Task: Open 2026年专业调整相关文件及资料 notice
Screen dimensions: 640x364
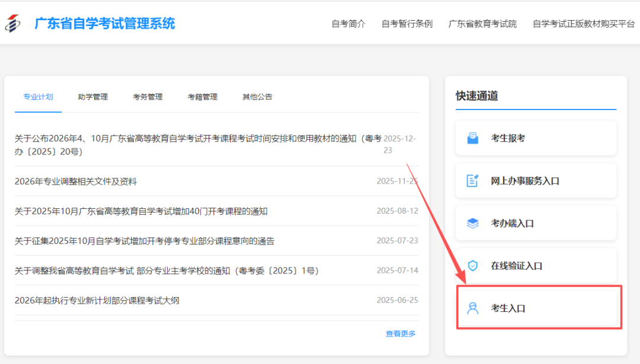Action: coord(76,181)
